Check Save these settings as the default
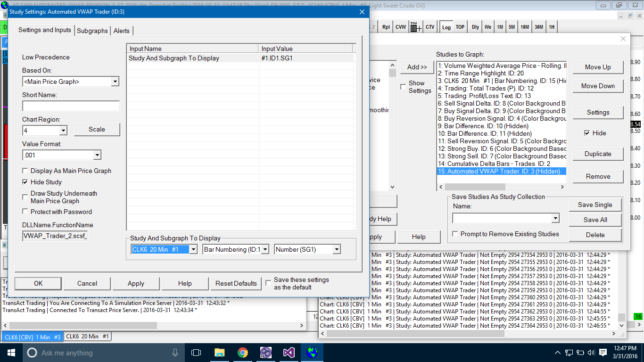644x362 pixels. pyautogui.click(x=268, y=283)
